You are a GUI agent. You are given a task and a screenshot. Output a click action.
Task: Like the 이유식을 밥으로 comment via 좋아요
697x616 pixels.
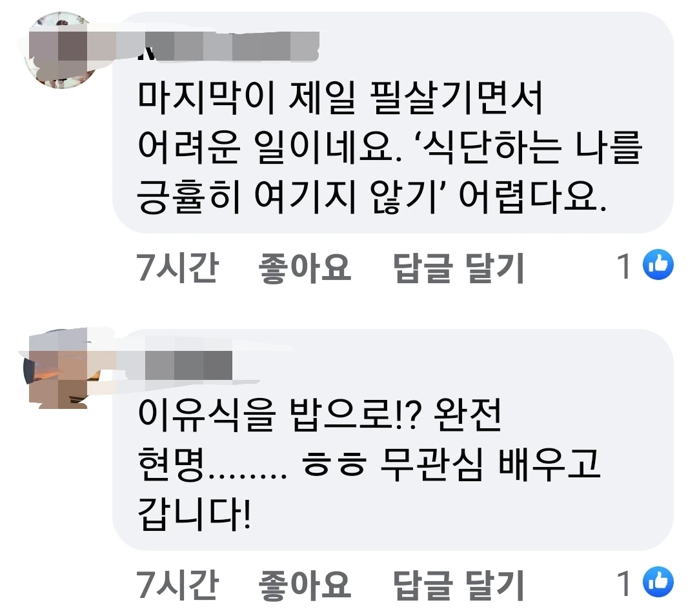click(x=305, y=585)
